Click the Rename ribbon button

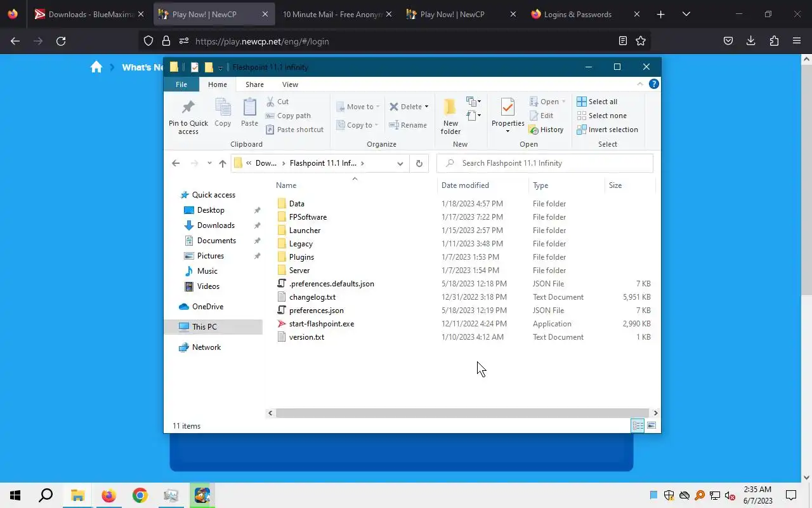[408, 125]
